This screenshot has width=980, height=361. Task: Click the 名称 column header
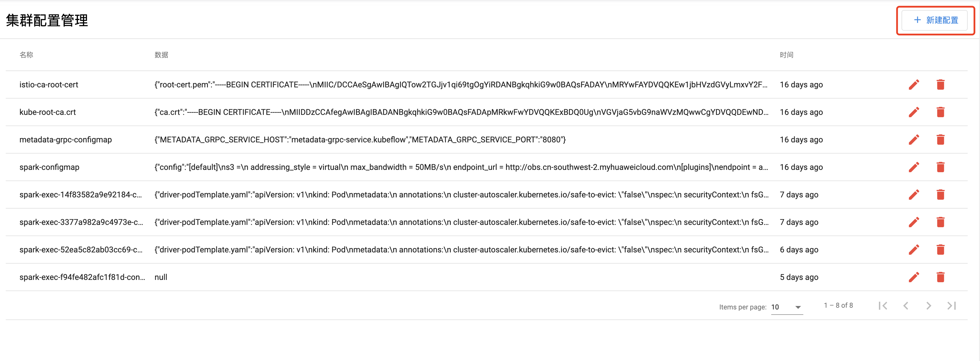(x=26, y=55)
